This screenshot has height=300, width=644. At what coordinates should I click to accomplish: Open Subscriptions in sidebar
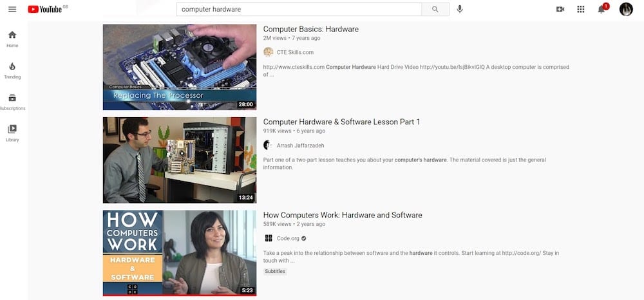pyautogui.click(x=12, y=102)
